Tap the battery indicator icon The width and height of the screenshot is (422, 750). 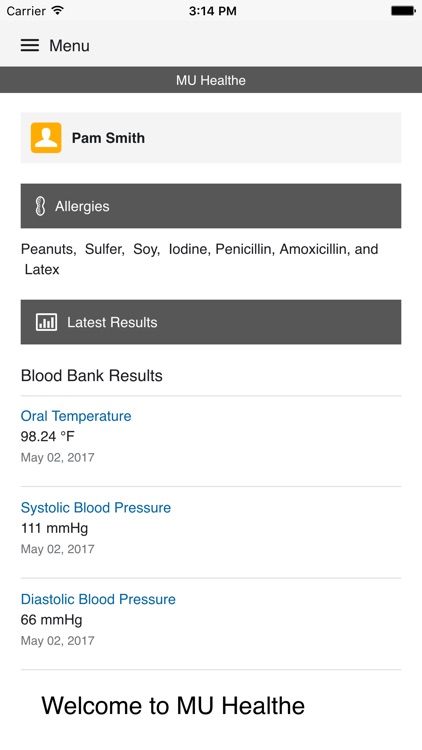pyautogui.click(x=403, y=11)
